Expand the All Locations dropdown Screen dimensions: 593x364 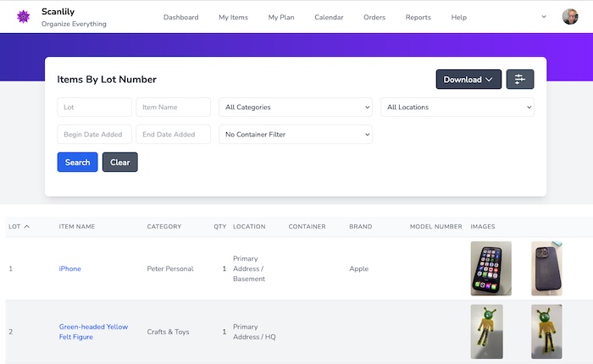tap(457, 108)
